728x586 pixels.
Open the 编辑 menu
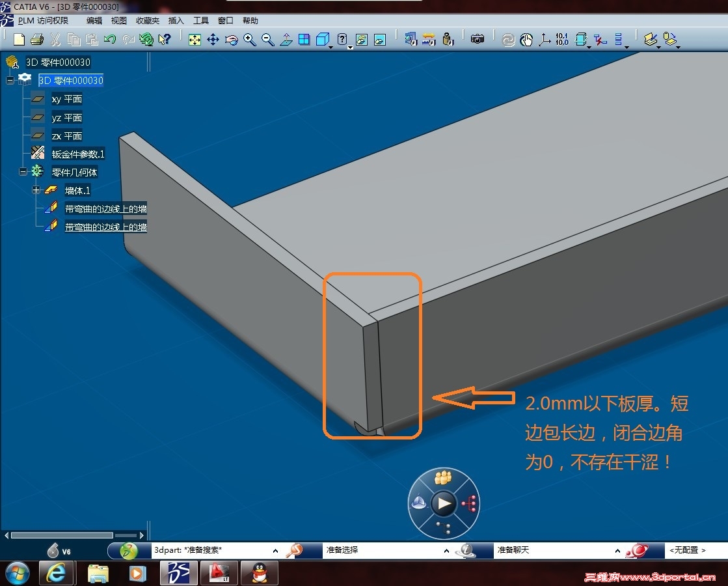(94, 20)
